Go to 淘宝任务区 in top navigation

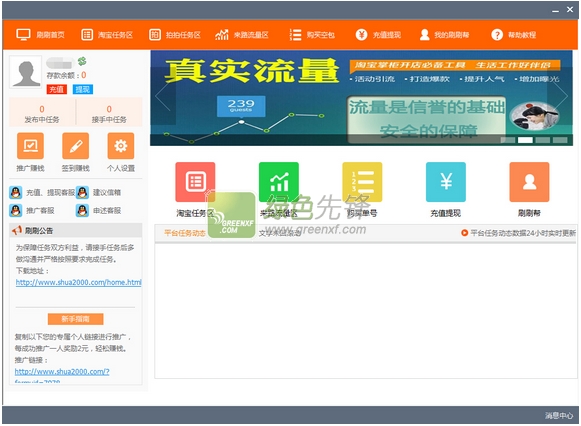pyautogui.click(x=107, y=35)
